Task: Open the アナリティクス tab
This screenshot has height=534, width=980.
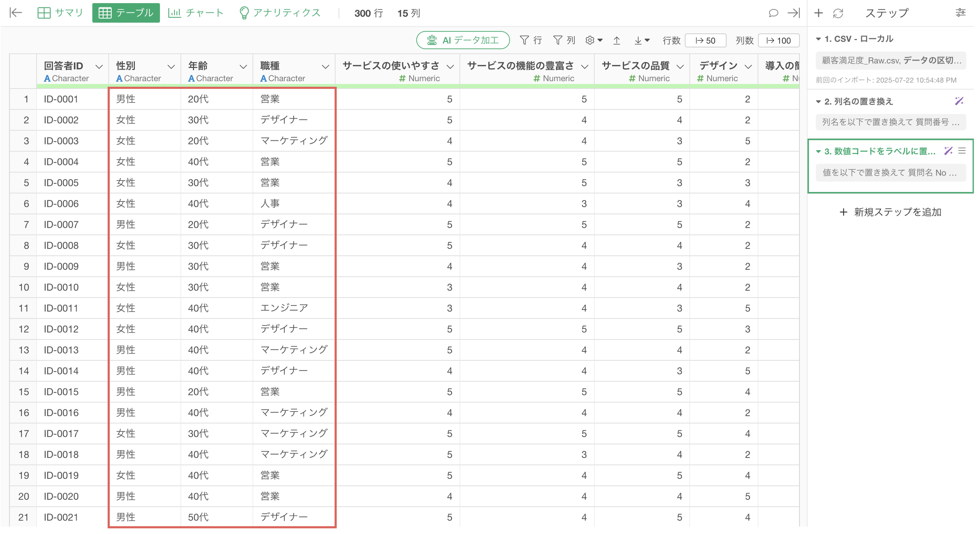Action: pos(280,13)
